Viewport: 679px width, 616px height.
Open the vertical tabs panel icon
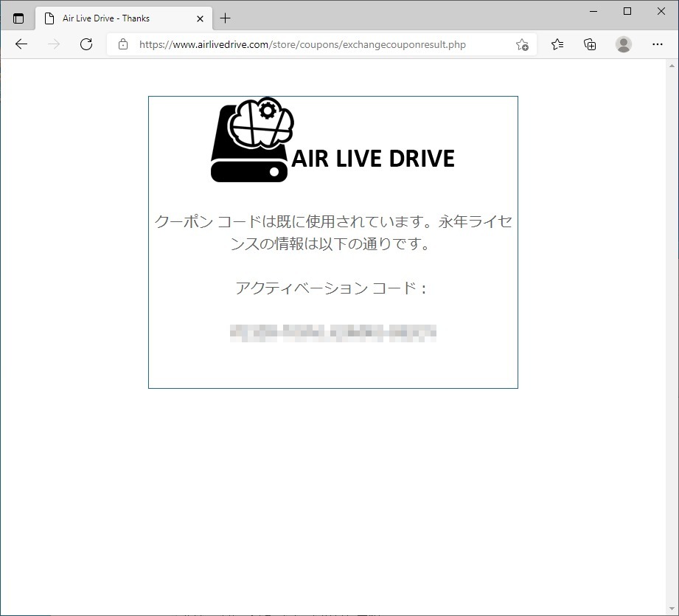tap(18, 18)
